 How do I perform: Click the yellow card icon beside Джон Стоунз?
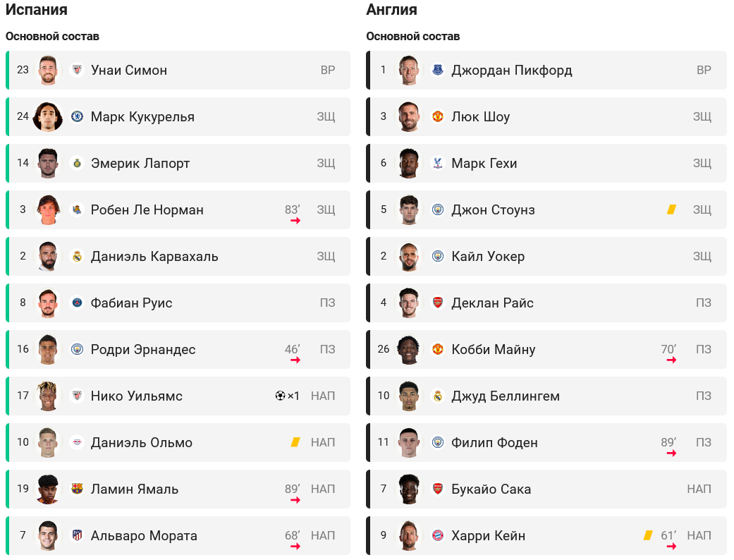coord(672,209)
